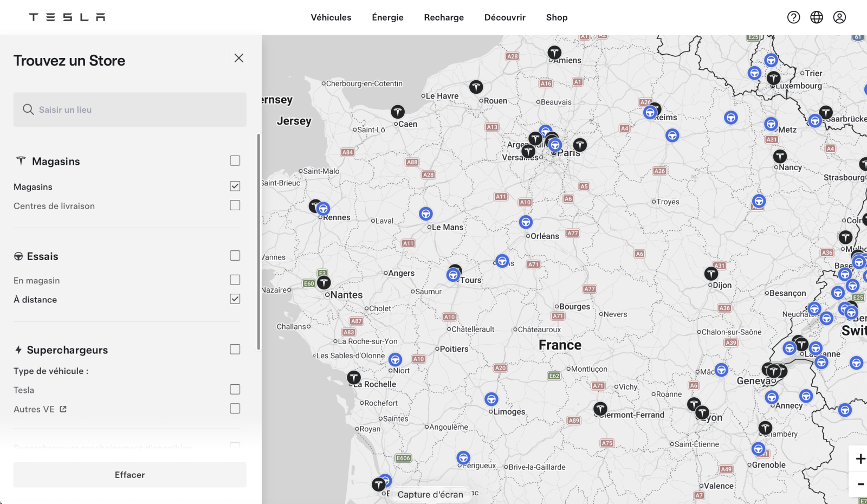Close the Trouvez un Store panel
867x504 pixels.
[239, 58]
